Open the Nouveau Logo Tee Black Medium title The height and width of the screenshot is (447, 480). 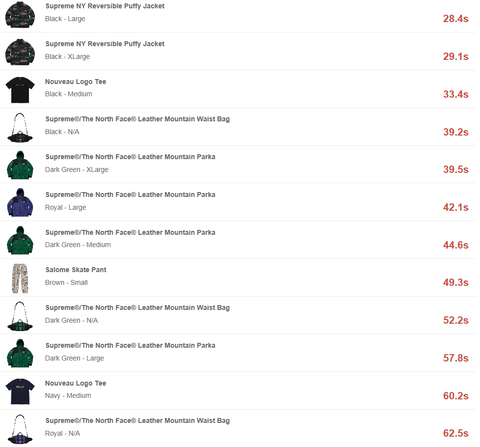pos(76,82)
